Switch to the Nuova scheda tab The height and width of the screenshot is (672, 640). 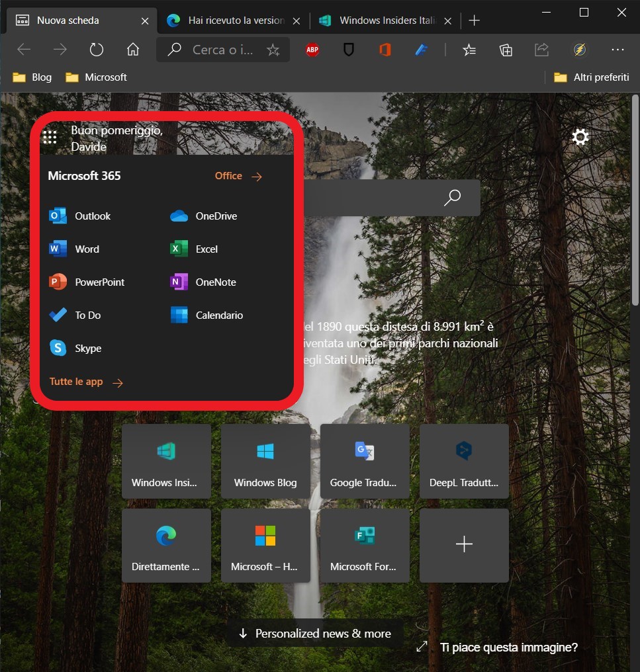point(80,21)
